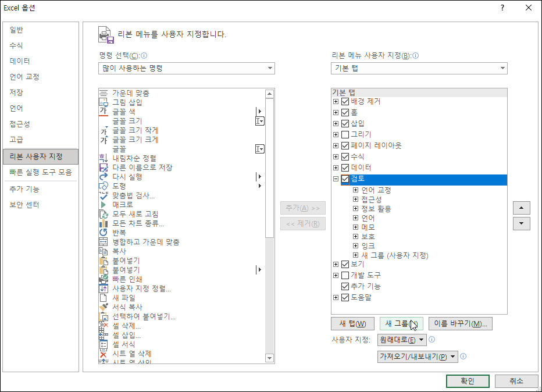The height and width of the screenshot is (392, 542).
Task: Uncheck the 페이지 레이아웃 tab checkbox
Action: [x=345, y=145]
